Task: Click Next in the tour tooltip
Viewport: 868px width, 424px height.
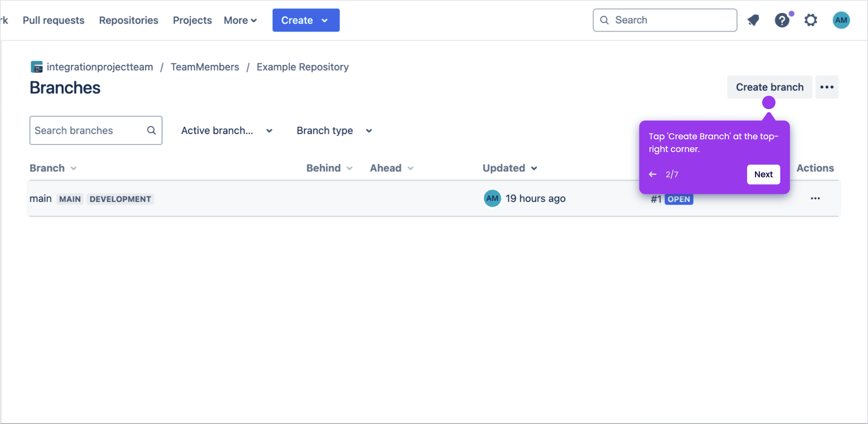Action: pos(763,174)
